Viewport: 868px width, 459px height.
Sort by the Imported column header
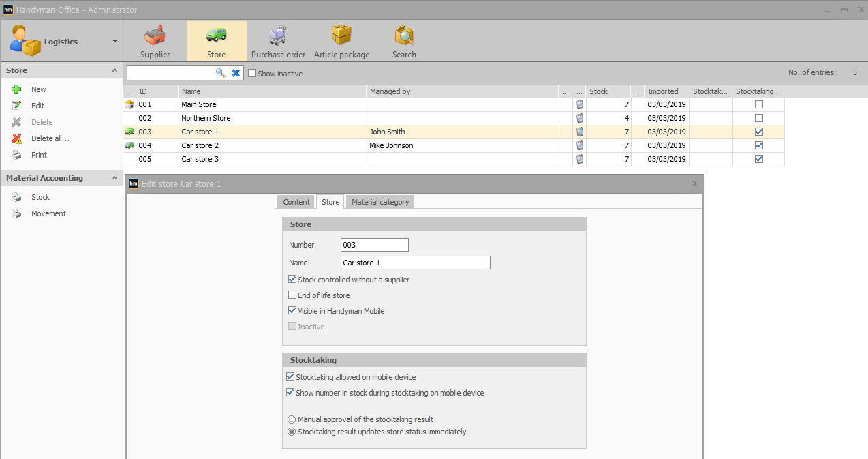[667, 91]
